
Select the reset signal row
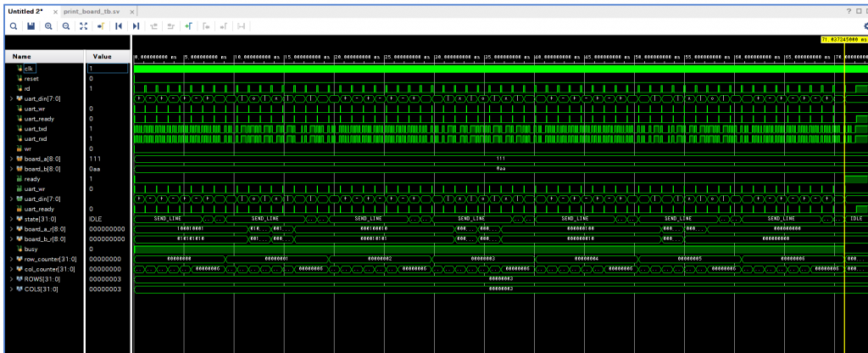[x=32, y=78]
